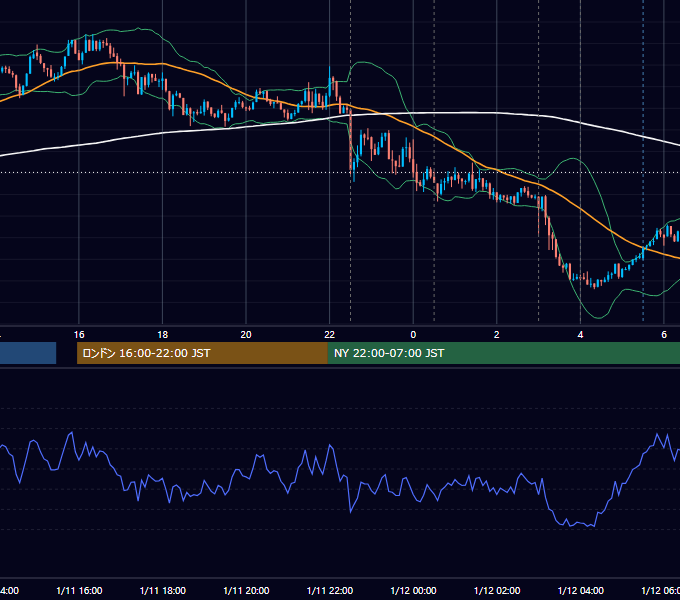This screenshot has width=680, height=600.
Task: Click the 16 hour label on price chart axis
Action: 79,335
